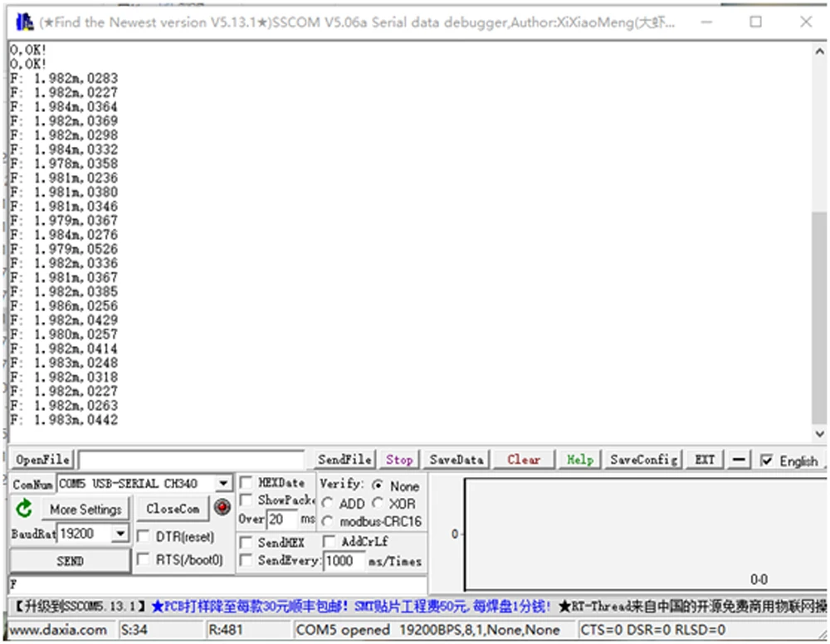Viewport: 830px width, 644px height.
Task: Click the line F: 1.980m,0257
Action: click(64, 334)
